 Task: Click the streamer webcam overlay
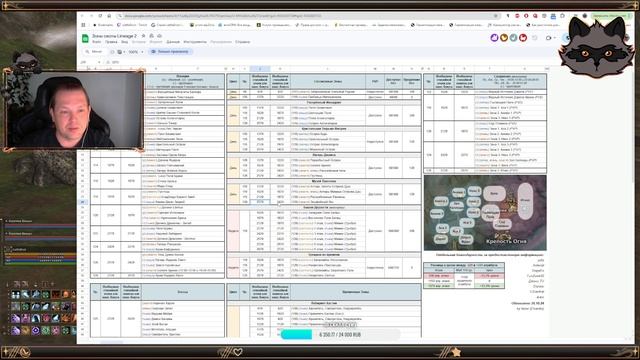click(74, 111)
